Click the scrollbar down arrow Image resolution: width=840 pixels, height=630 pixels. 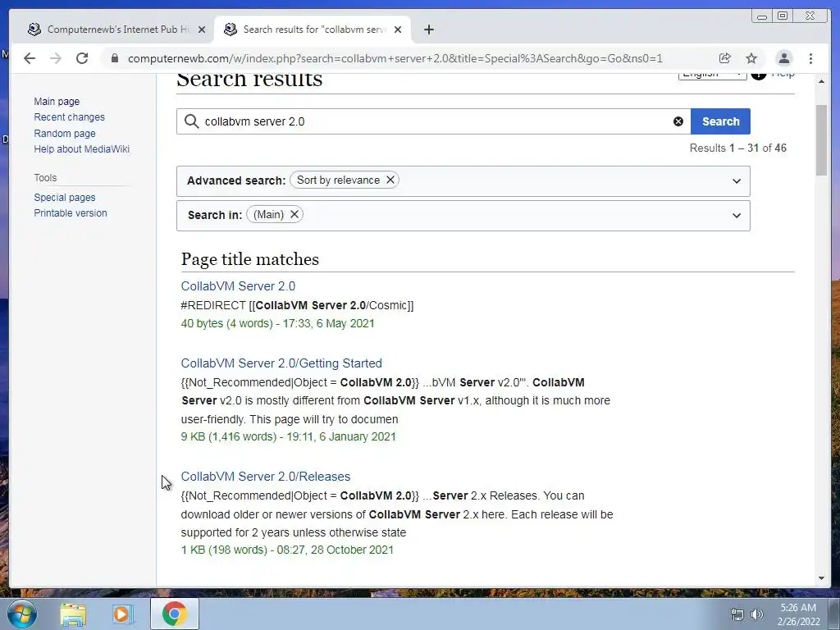click(x=821, y=578)
